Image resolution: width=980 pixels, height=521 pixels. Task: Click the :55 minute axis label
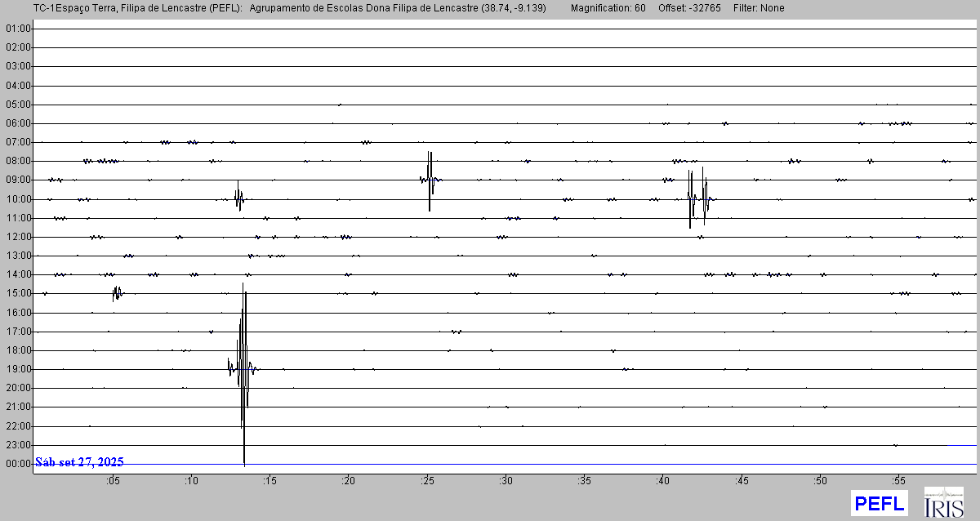click(897, 480)
